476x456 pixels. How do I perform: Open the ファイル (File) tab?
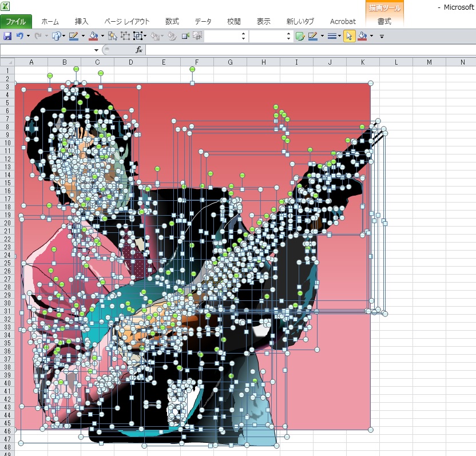coord(16,22)
